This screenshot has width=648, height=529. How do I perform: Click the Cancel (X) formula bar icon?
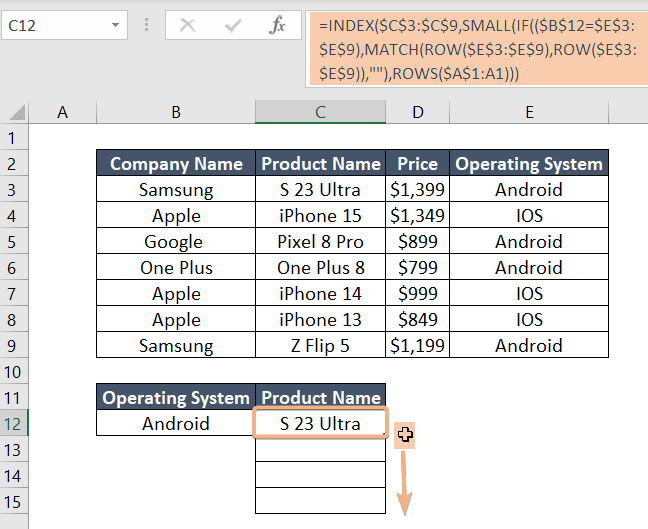pyautogui.click(x=188, y=25)
